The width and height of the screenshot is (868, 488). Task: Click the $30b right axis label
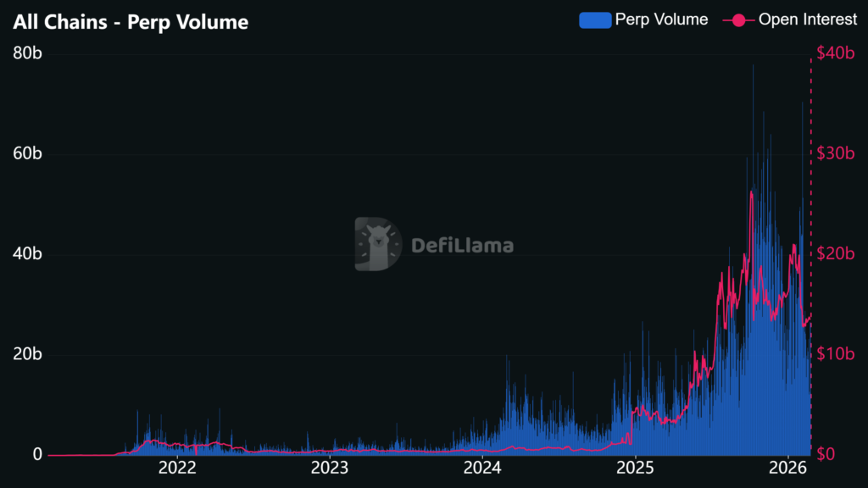click(x=835, y=153)
